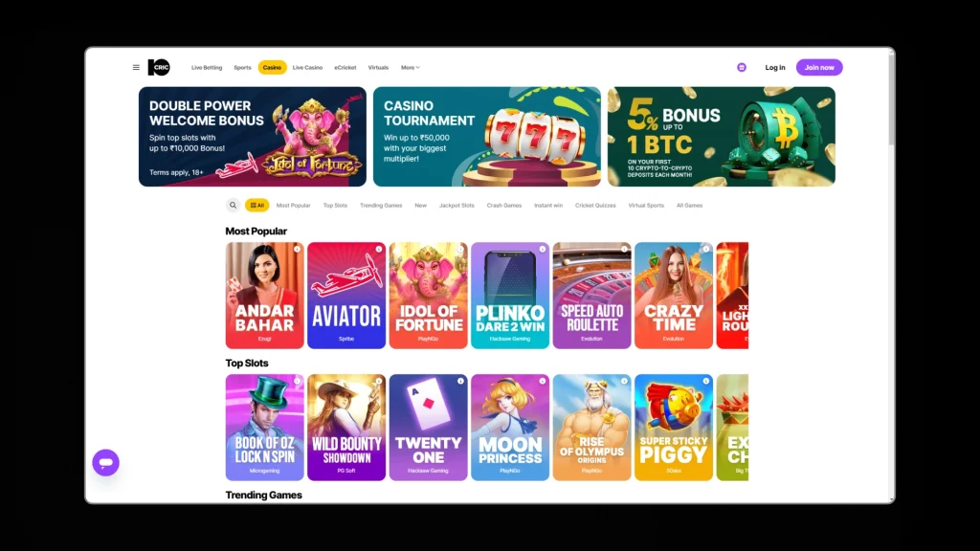Select the Casino navigation tab
This screenshot has height=551, width=980.
coord(272,68)
